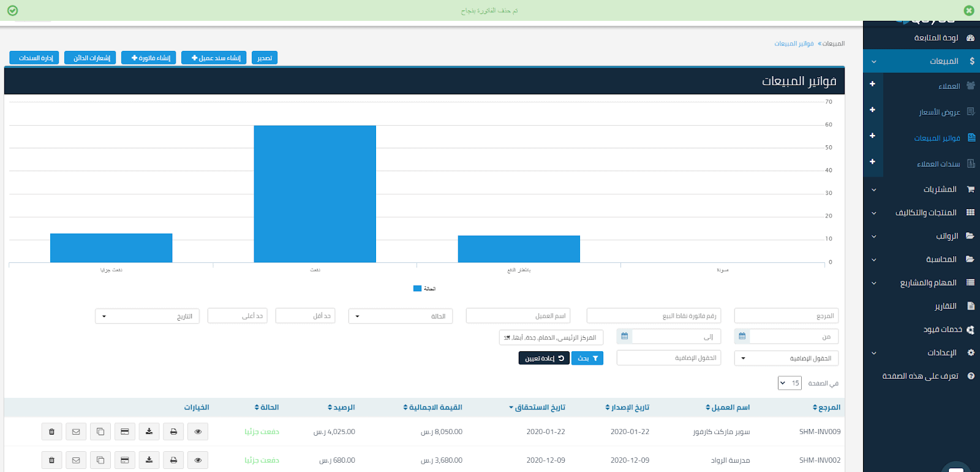Open the الحالة status filter dropdown
This screenshot has width=980, height=472.
pyautogui.click(x=401, y=316)
